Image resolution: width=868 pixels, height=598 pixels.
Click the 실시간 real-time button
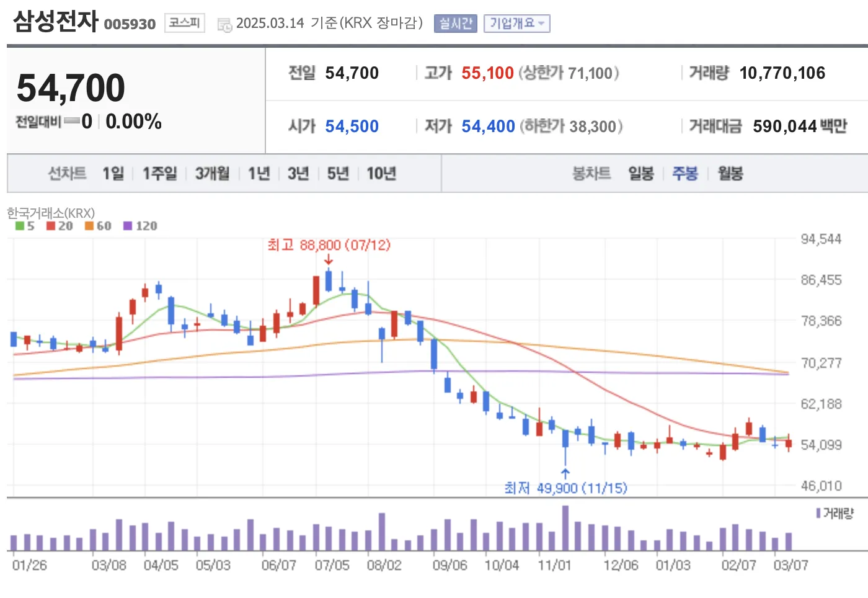[x=455, y=24]
